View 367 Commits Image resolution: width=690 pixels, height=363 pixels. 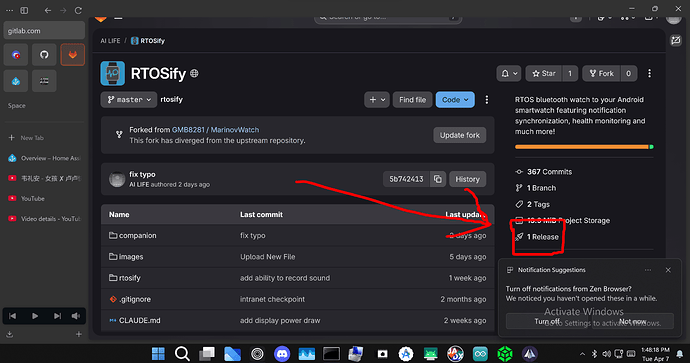[549, 172]
